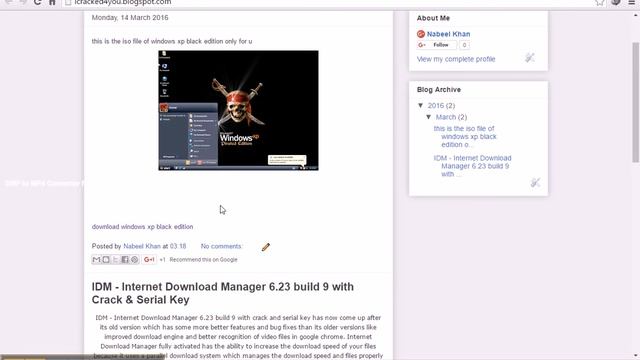Screen dimensions: 640x360
Task: Collapse the 2016 archive year
Action: [421, 105]
